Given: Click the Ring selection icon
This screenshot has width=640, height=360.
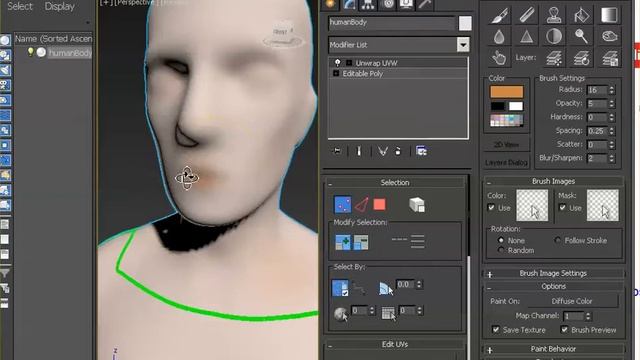Looking at the screenshot, I should tap(417, 242).
